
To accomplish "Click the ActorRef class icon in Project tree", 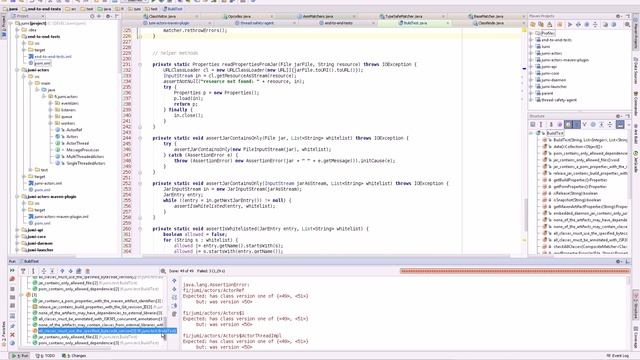I will coord(58,130).
